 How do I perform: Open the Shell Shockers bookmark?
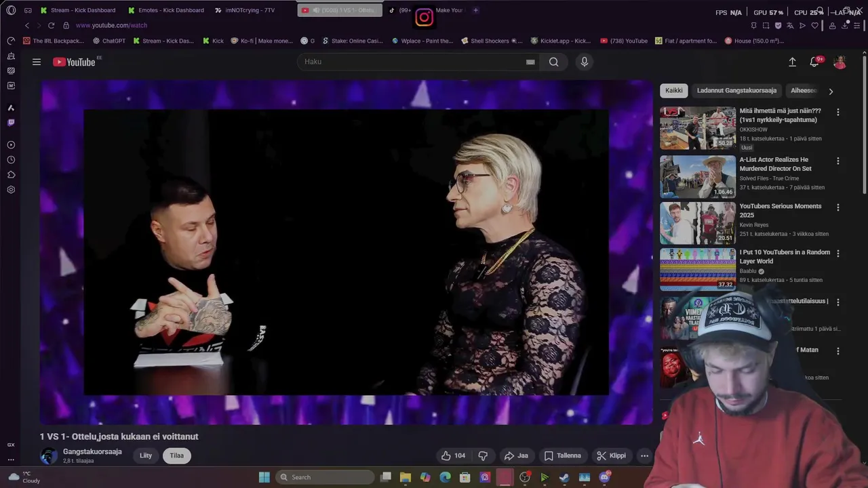(x=491, y=41)
